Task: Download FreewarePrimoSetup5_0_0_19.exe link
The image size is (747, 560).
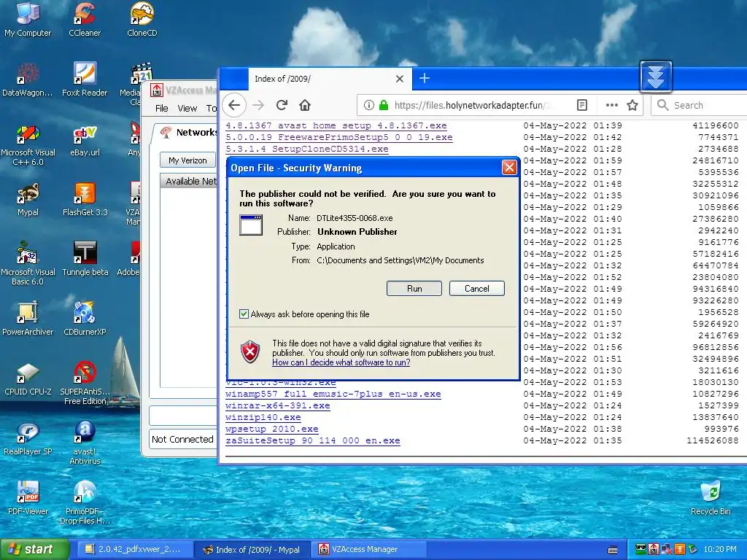Action: pos(338,137)
